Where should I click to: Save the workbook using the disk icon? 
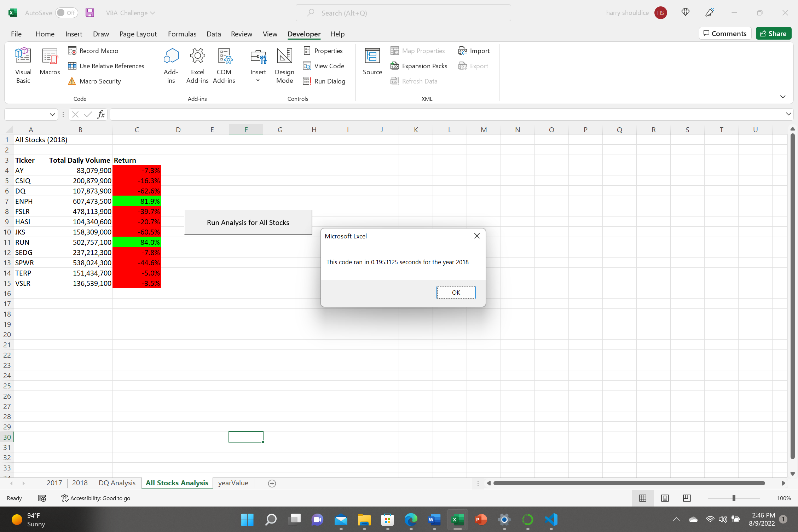pos(90,13)
